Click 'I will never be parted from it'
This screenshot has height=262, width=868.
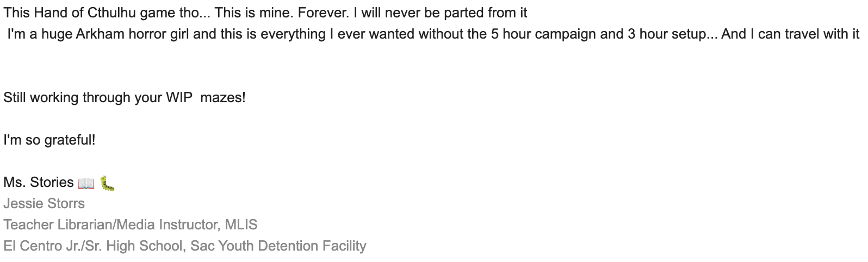[x=440, y=13]
